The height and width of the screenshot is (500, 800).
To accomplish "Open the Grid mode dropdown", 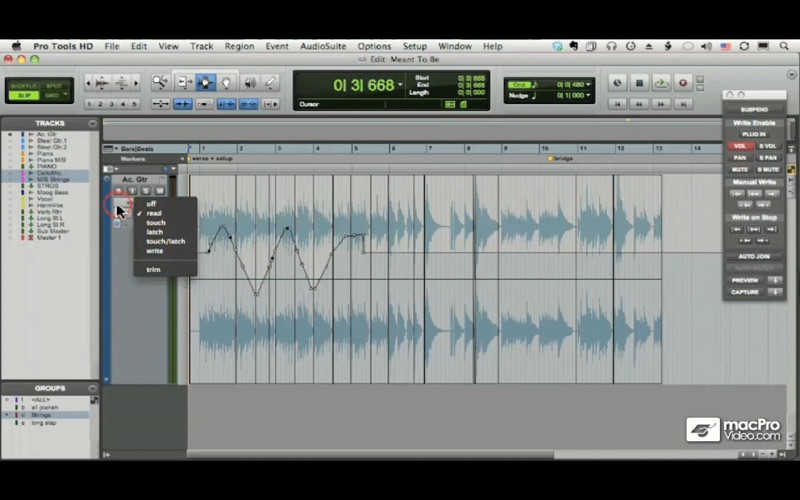I will pos(65,95).
